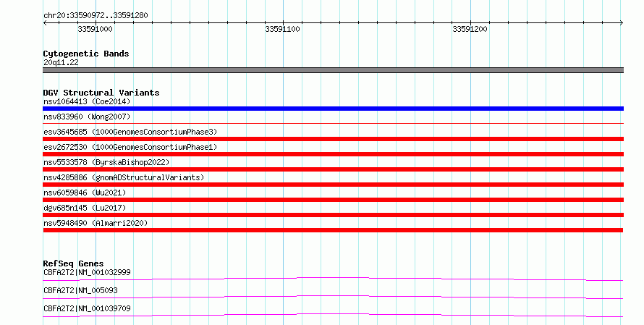
Task: Select the nsv833960 (Wong2007) thin red line
Action: pyautogui.click(x=333, y=123)
